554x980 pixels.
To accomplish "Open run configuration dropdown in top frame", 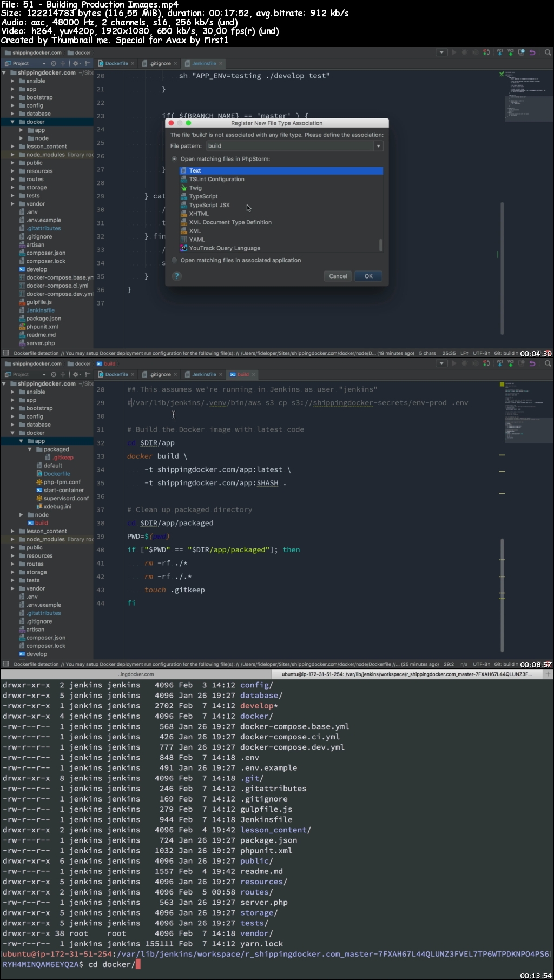I will coord(442,52).
